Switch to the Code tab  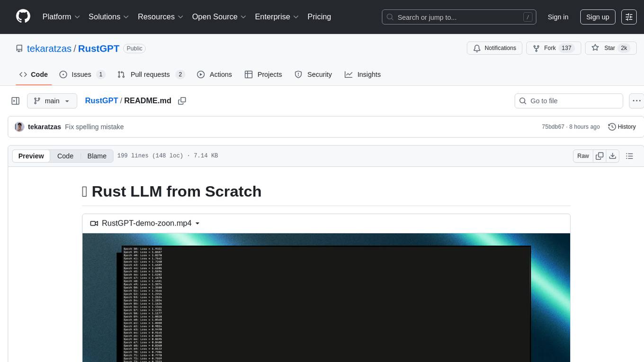(34, 74)
